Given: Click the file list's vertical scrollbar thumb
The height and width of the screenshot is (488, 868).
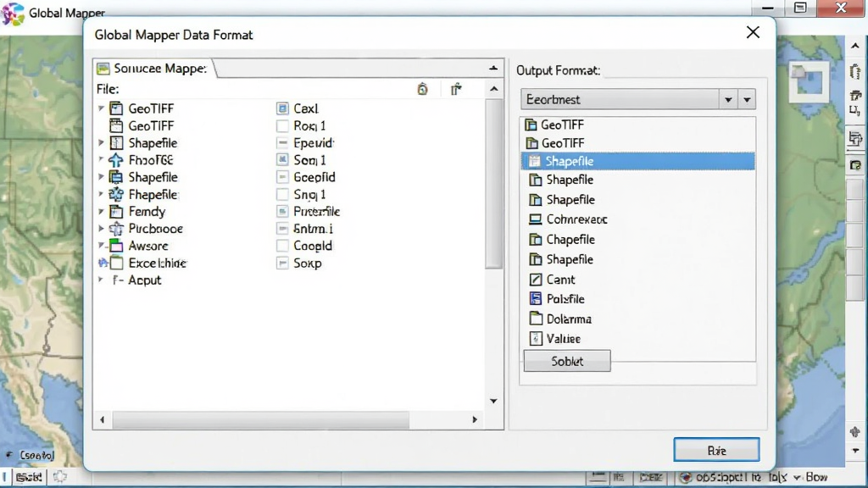Looking at the screenshot, I should 494,184.
